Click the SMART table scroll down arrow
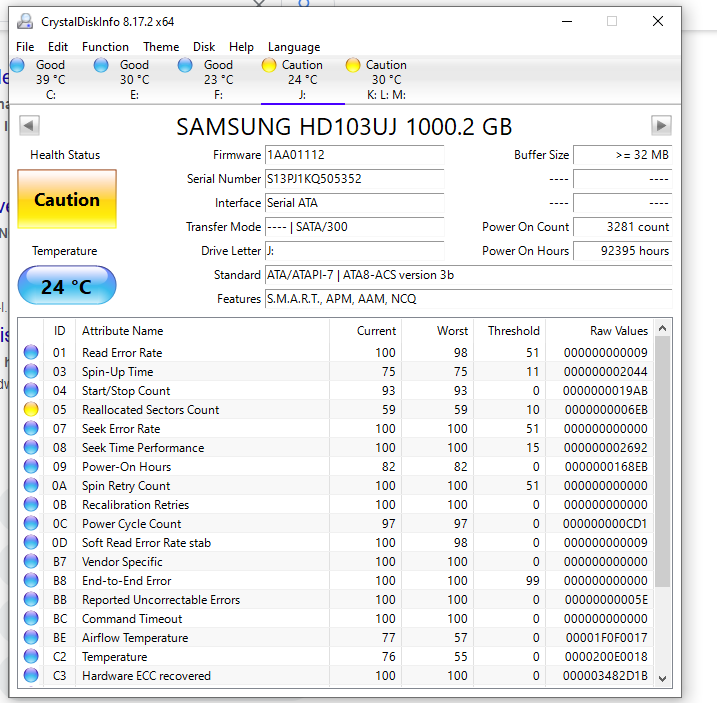Screen dimensions: 717x703 click(x=663, y=679)
